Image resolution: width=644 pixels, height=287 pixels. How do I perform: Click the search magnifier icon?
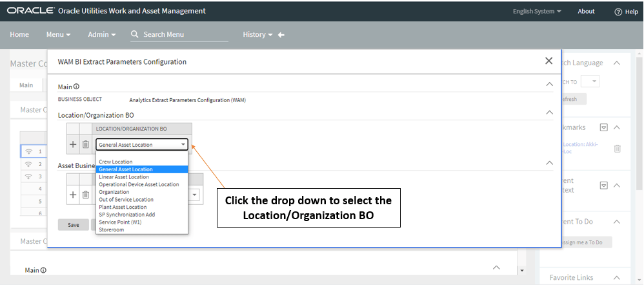pos(134,34)
